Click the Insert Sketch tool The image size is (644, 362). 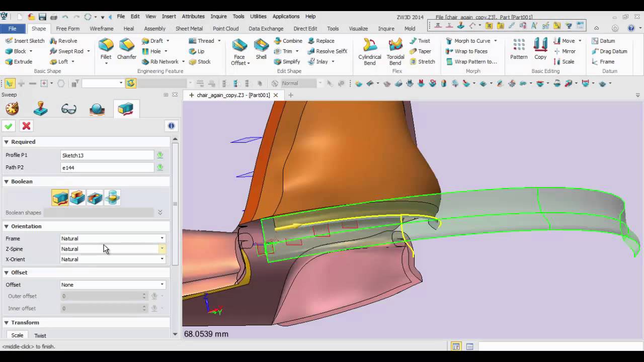coord(25,41)
